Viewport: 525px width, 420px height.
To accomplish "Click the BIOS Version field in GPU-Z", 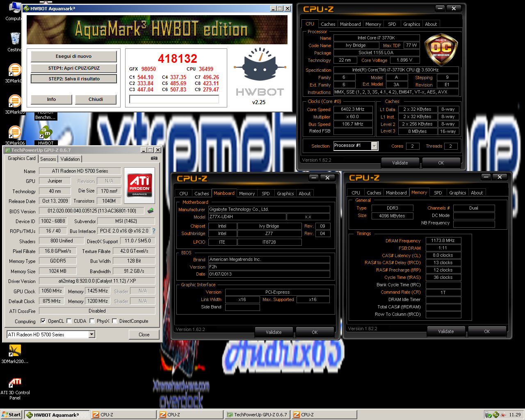I will 91,211.
